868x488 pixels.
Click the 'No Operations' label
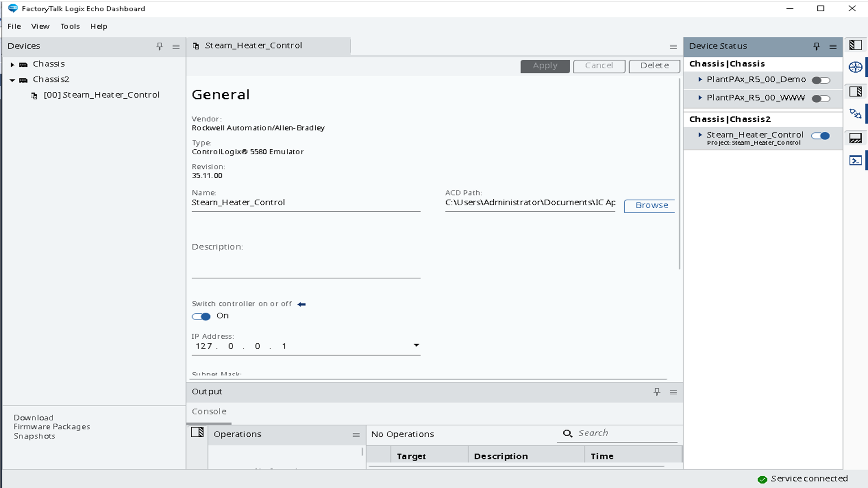(x=402, y=434)
